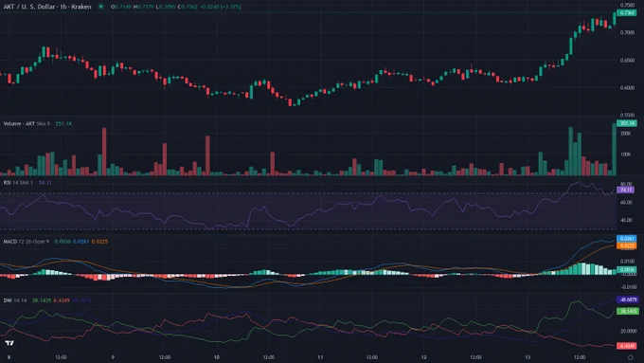Image resolution: width=644 pixels, height=363 pixels.
Task: Click DMI purple label 48.6878
Action: pyautogui.click(x=628, y=299)
